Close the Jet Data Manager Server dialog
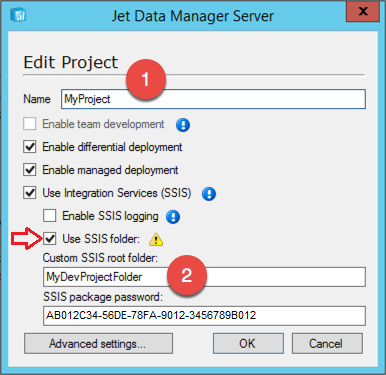Viewport: 386px width, 375px height. (x=363, y=12)
